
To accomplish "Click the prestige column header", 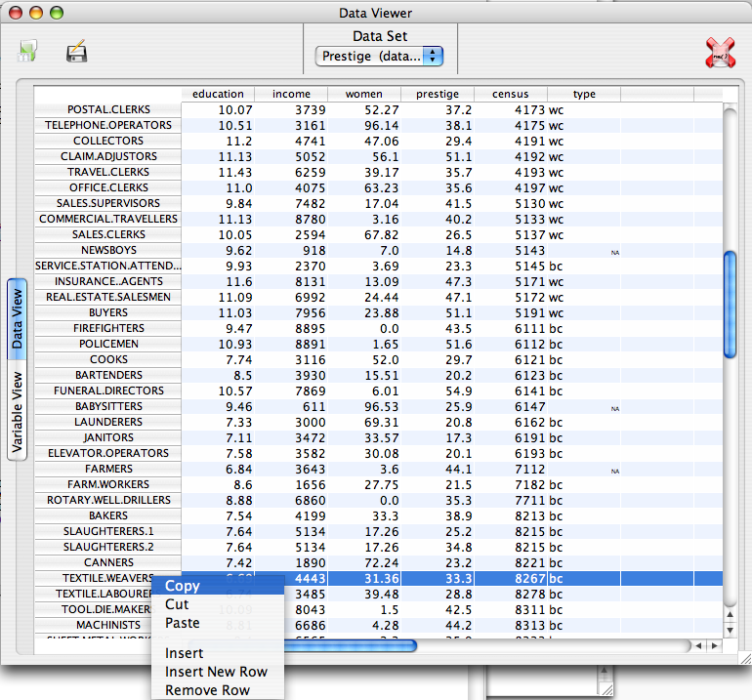I will click(437, 94).
